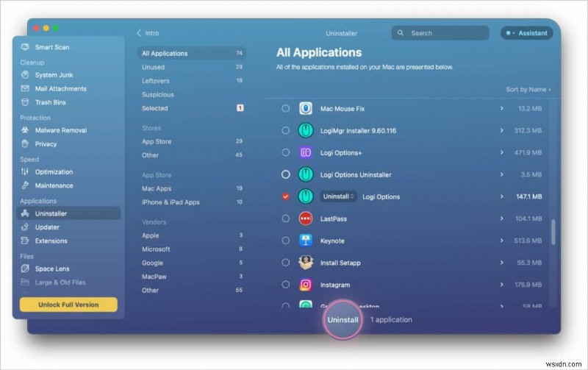Image resolution: width=588 pixels, height=370 pixels.
Task: Select the Mail Attachments envelope icon
Action: (25, 88)
